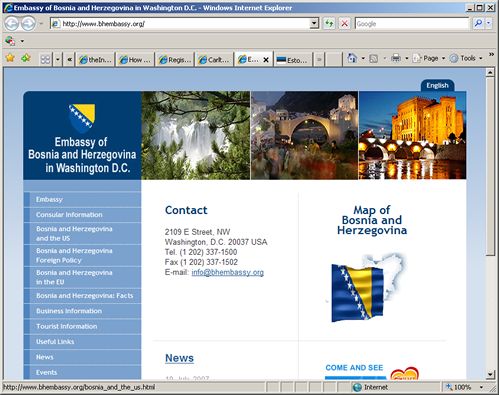Viewport: 499px width, 395px height.
Task: Expand the zoom level dropdown arrow
Action: click(x=481, y=387)
